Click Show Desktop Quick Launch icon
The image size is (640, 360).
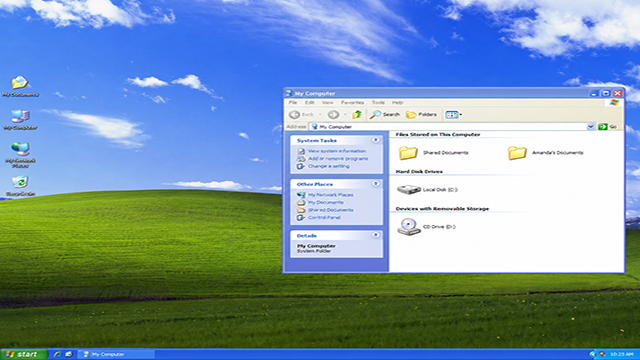pos(69,354)
